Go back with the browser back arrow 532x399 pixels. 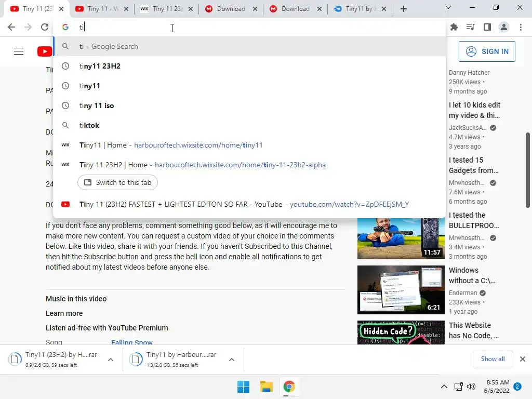(x=11, y=27)
